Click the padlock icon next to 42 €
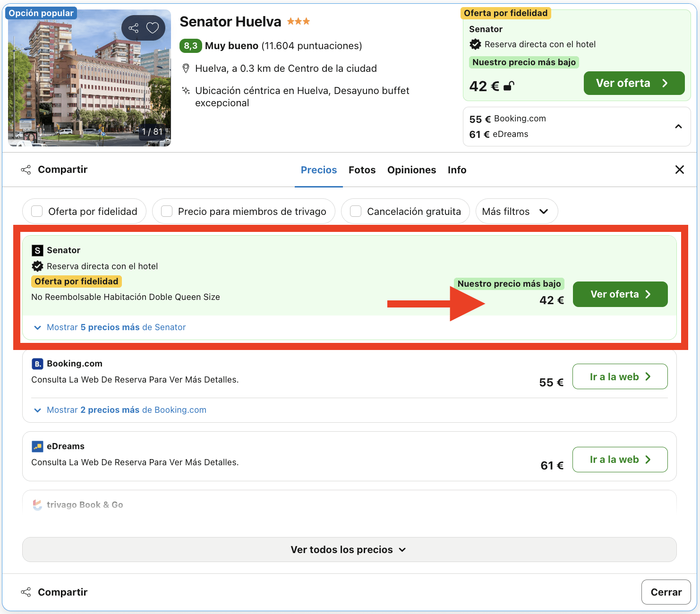Viewport: 700px width, 614px height. (x=509, y=86)
